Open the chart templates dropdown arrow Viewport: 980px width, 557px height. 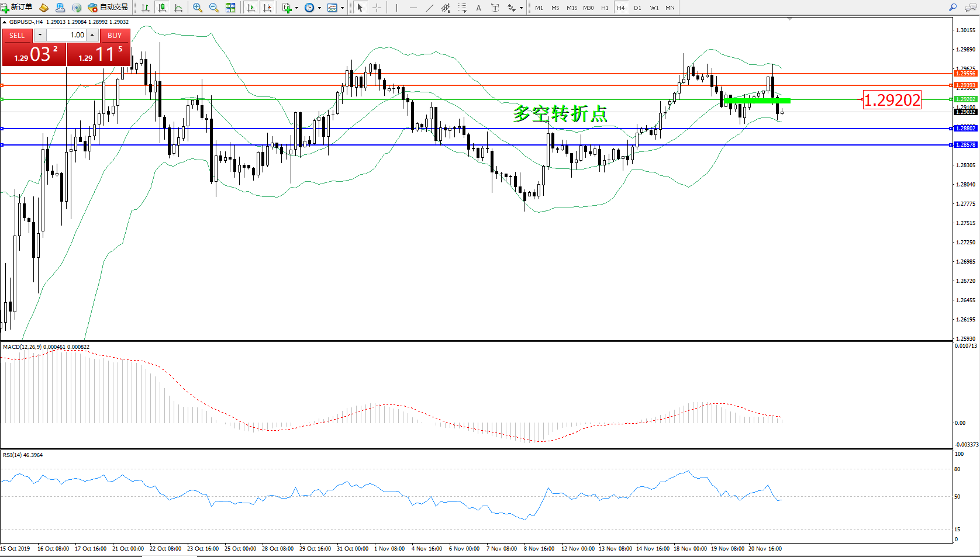[342, 8]
